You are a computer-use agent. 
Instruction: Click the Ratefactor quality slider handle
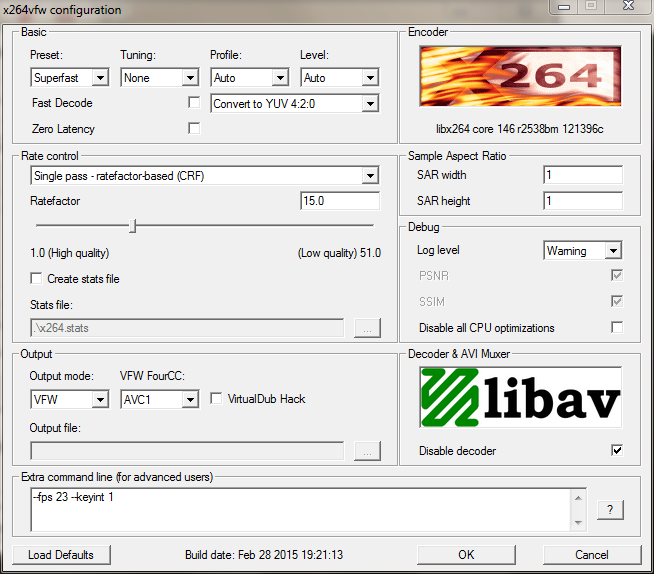[133, 226]
